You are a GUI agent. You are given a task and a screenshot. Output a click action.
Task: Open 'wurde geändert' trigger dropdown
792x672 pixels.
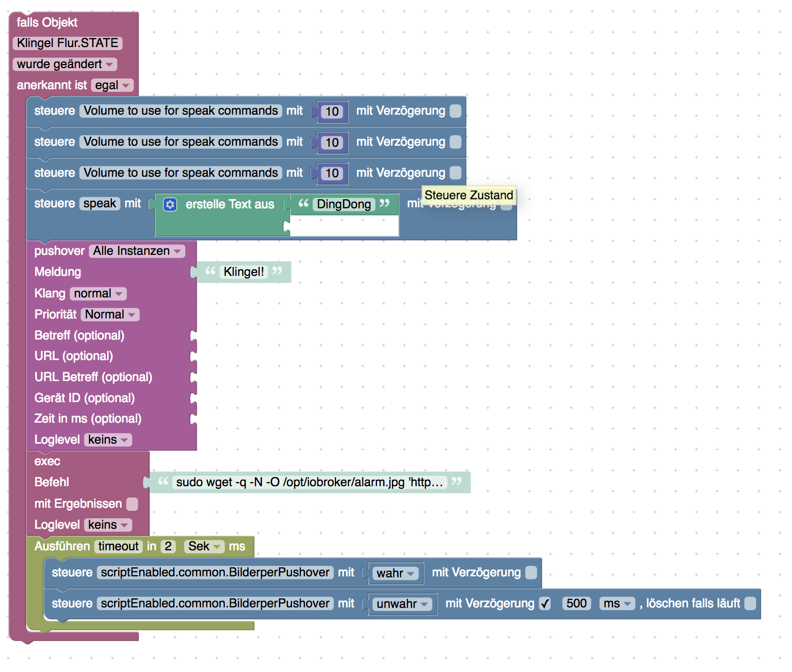pos(65,64)
